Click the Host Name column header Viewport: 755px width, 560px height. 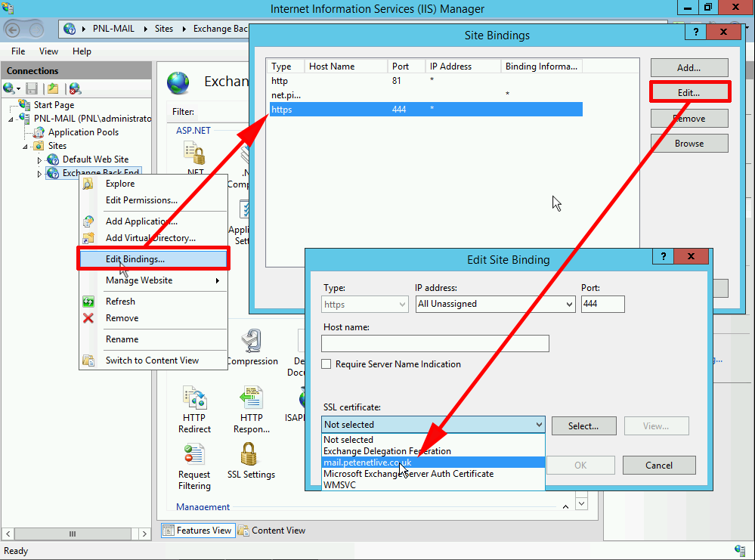click(345, 67)
